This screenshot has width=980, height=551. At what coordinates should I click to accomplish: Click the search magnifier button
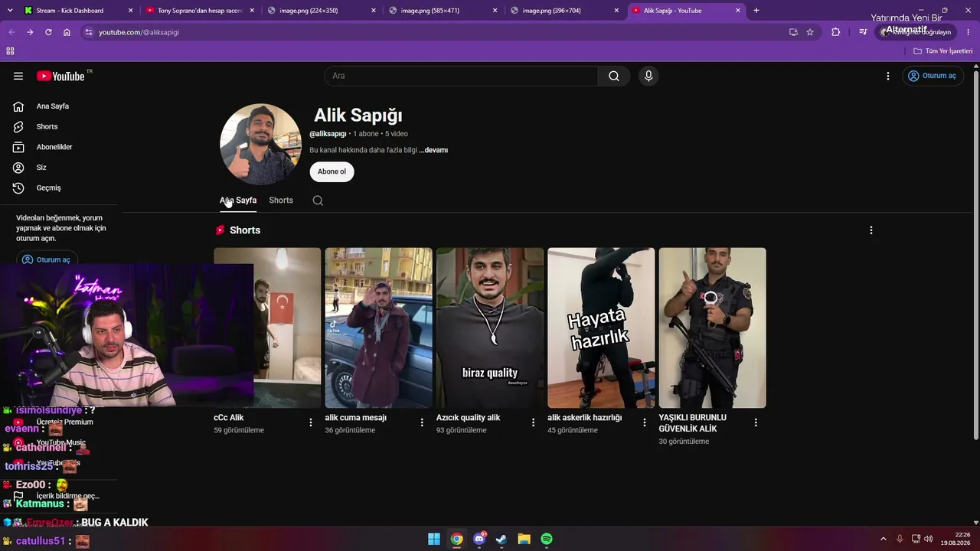point(614,76)
